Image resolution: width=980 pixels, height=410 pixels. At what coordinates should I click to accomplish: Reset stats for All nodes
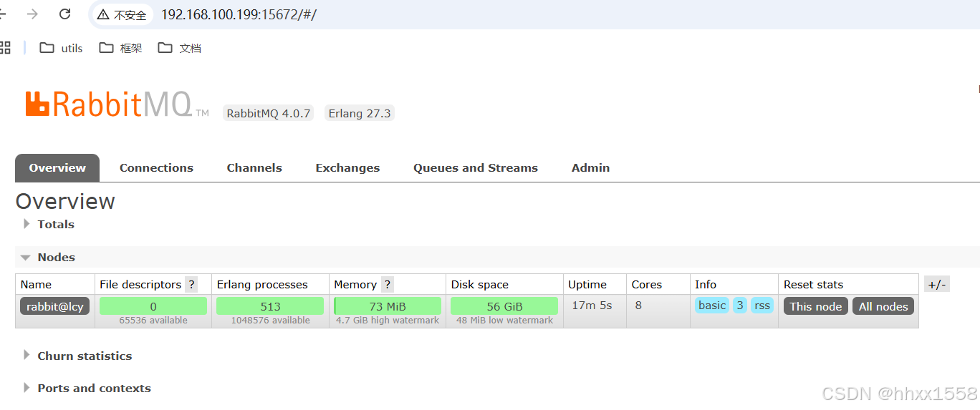[883, 306]
